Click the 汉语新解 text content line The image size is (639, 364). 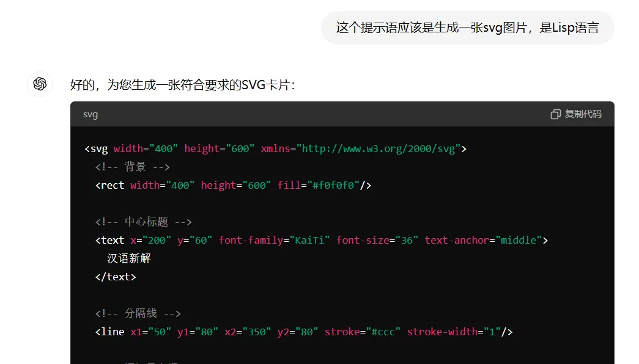(x=129, y=258)
